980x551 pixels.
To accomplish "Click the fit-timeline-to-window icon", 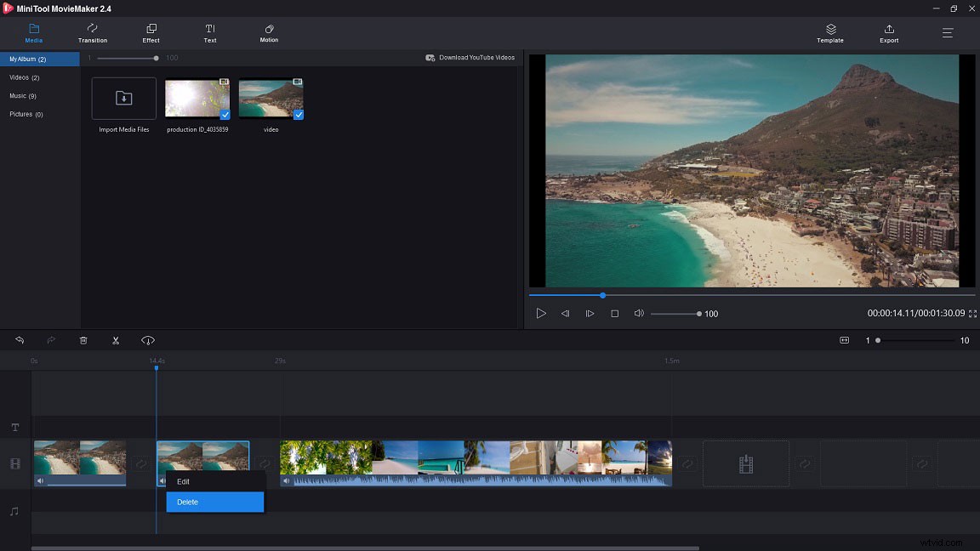I will (844, 340).
